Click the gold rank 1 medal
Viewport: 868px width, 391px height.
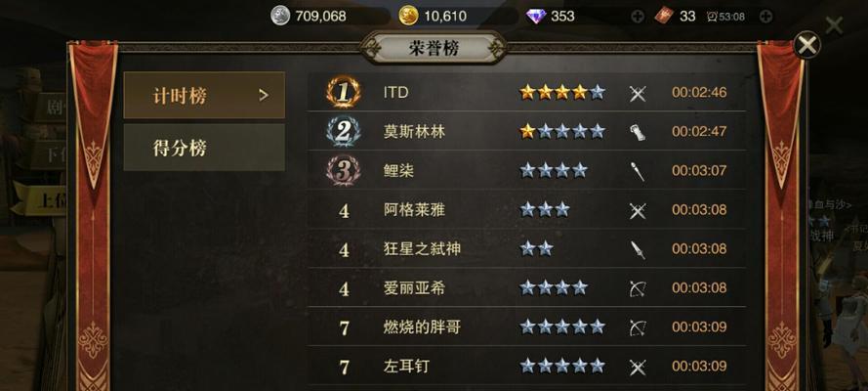click(344, 92)
